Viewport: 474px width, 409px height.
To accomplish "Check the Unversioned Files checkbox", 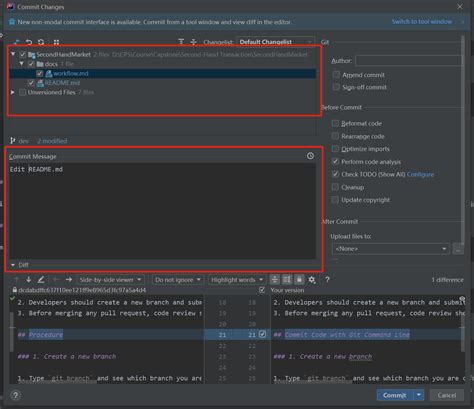I will (23, 92).
